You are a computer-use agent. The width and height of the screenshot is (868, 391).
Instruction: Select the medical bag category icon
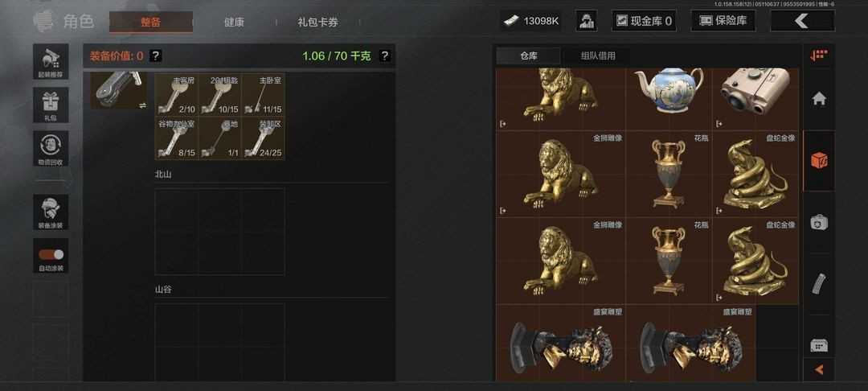(x=819, y=223)
